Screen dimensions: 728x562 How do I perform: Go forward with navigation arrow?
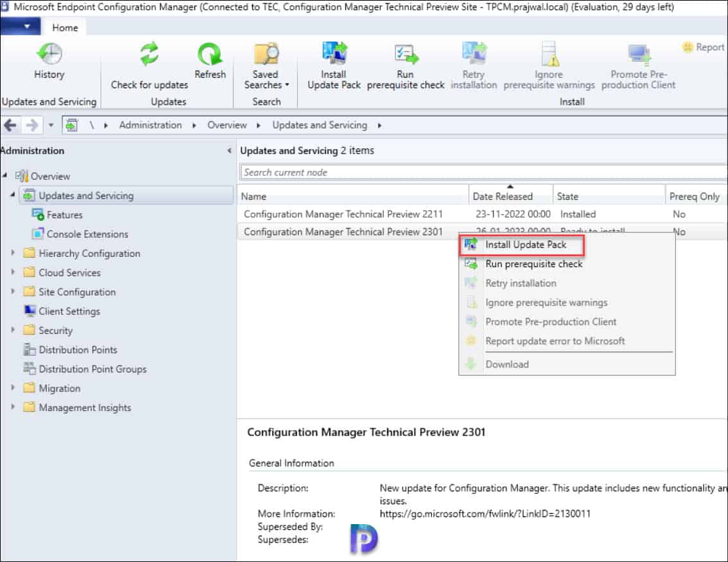[31, 125]
